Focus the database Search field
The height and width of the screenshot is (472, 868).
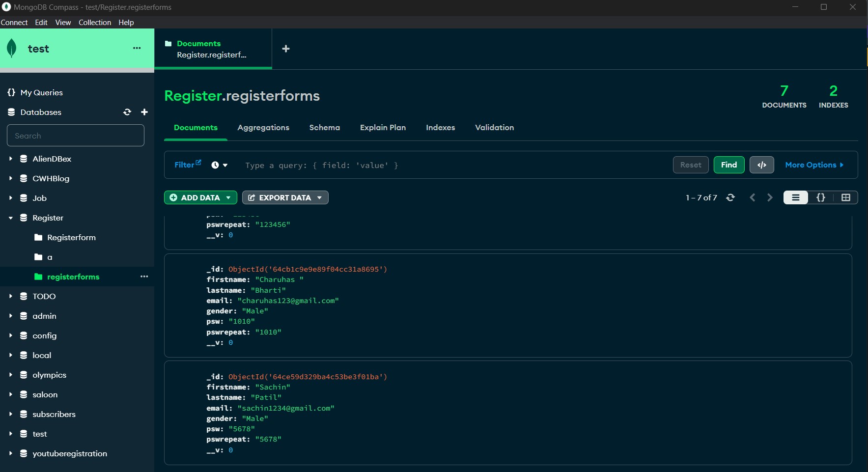tap(76, 136)
